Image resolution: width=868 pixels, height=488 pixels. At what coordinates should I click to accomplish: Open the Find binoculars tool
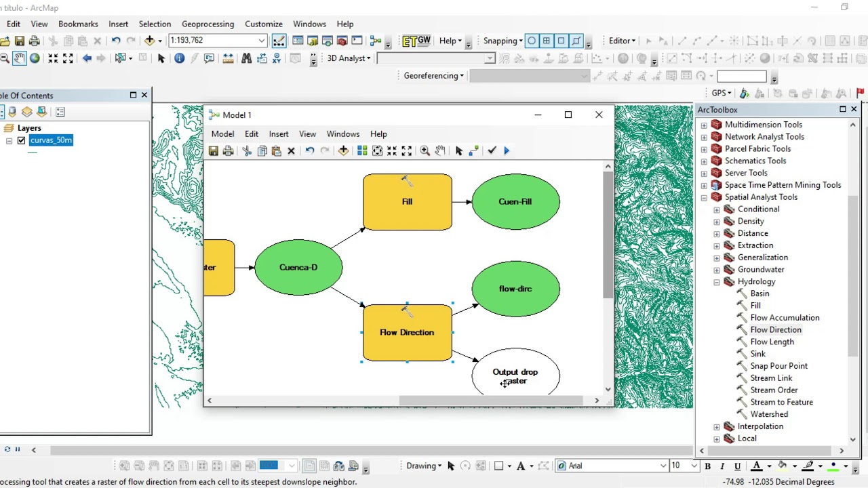click(x=246, y=58)
